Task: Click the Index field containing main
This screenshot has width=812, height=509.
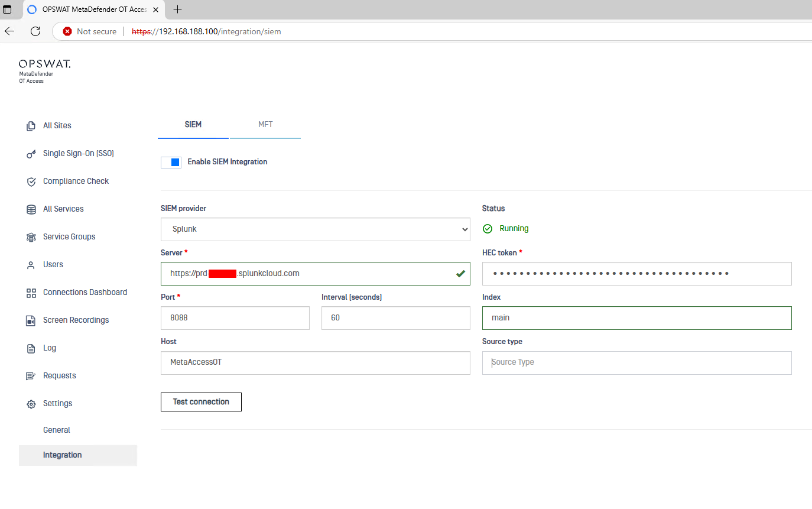Action: click(x=637, y=318)
